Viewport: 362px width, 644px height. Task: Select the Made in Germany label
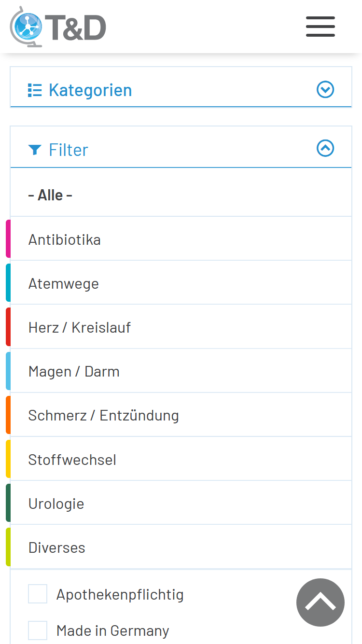(113, 630)
